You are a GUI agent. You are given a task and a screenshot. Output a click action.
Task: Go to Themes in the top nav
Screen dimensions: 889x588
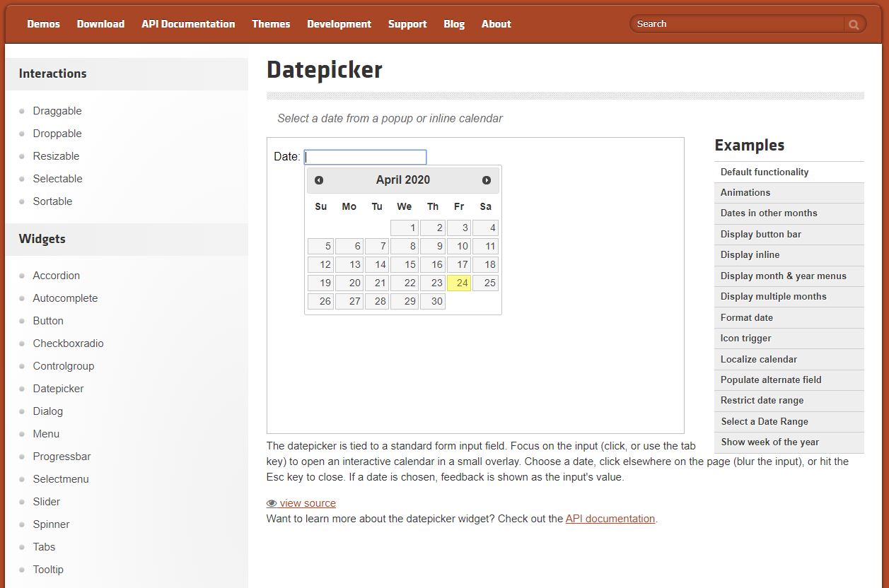pos(271,24)
